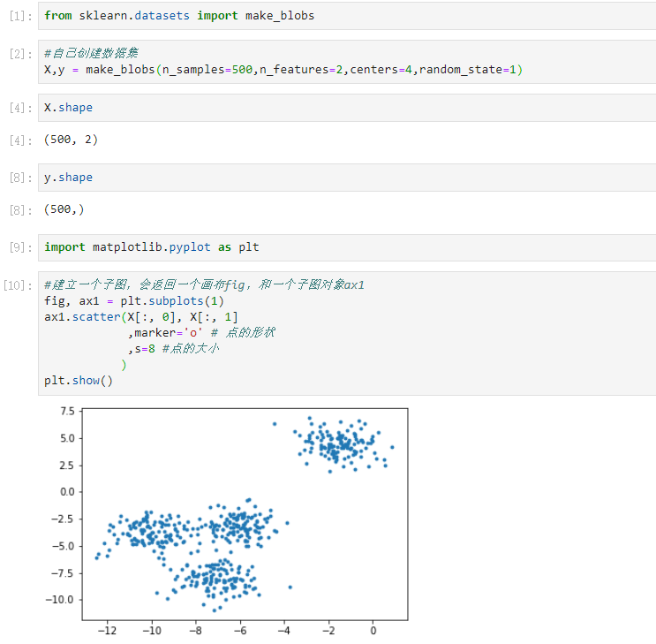Screen dimensions: 656x644
Task: Click the 0 x-axis tick label
Action: click(373, 631)
